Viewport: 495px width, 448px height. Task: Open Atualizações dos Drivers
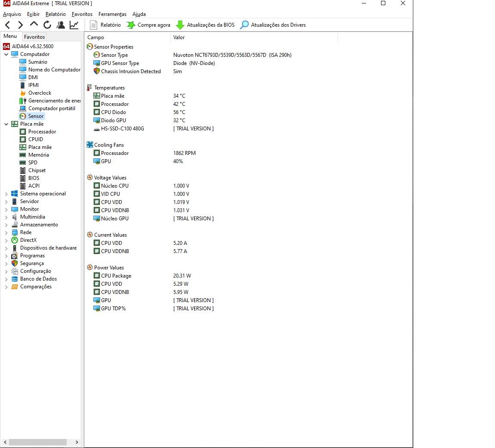pos(273,25)
